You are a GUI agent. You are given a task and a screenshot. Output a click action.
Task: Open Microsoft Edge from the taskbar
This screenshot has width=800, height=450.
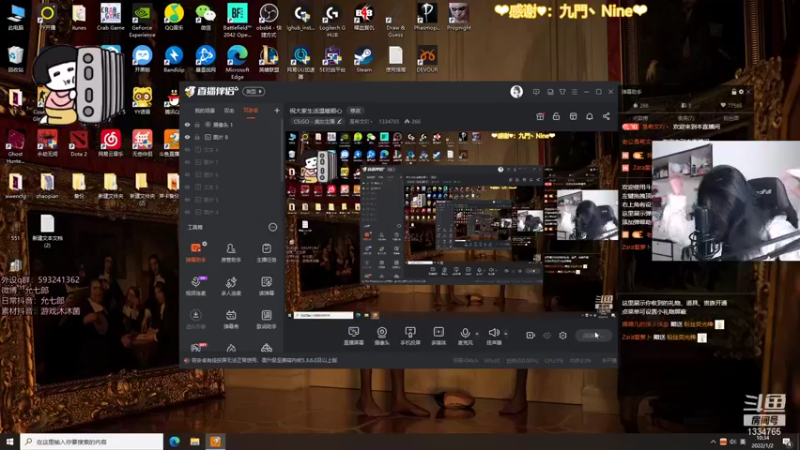coord(174,442)
